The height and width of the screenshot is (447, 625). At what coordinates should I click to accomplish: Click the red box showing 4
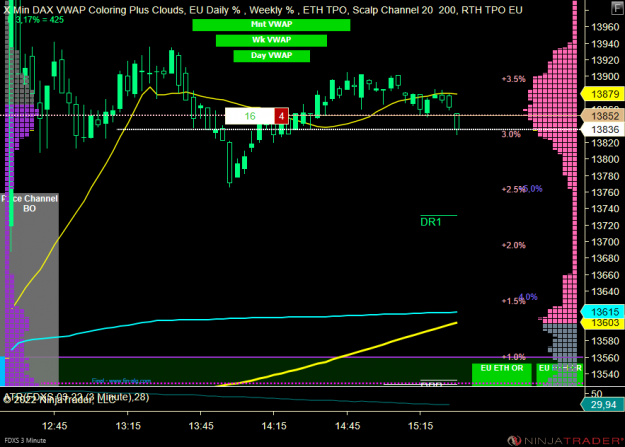[281, 116]
